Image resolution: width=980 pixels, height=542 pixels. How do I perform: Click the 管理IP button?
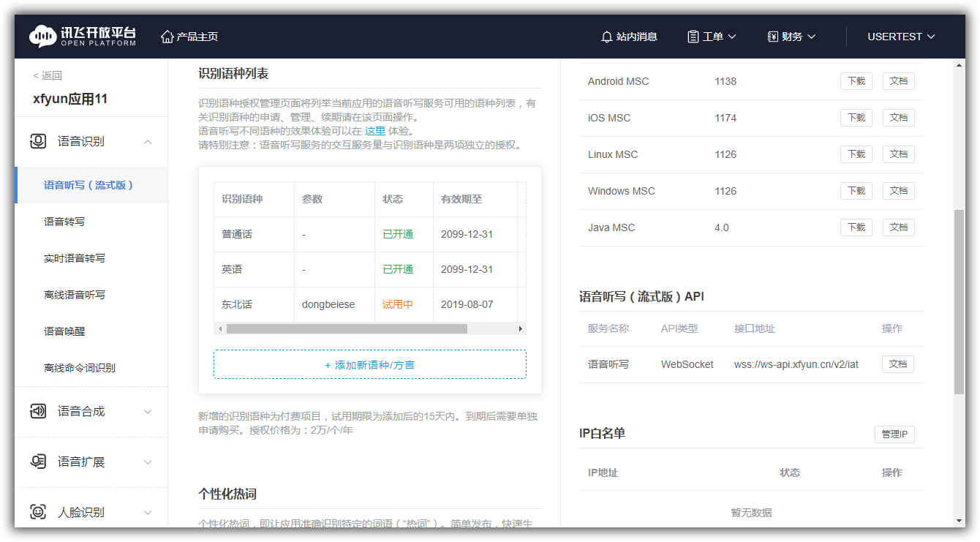click(x=894, y=434)
